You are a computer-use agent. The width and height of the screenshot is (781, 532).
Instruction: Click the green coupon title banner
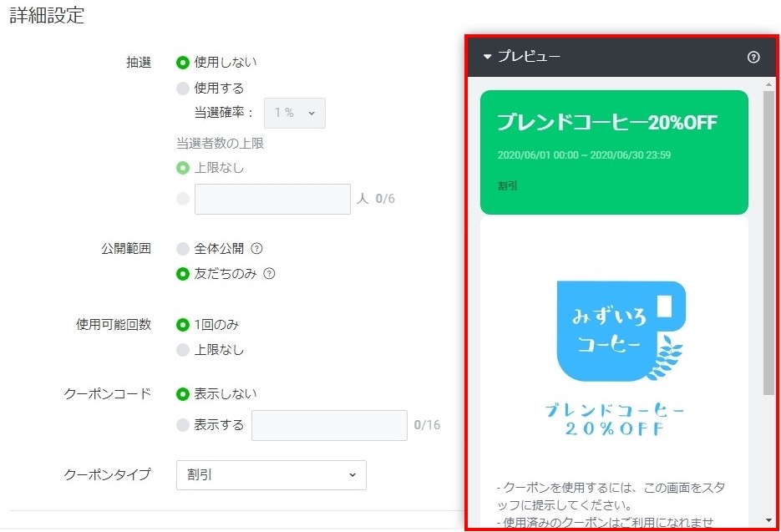(x=614, y=150)
